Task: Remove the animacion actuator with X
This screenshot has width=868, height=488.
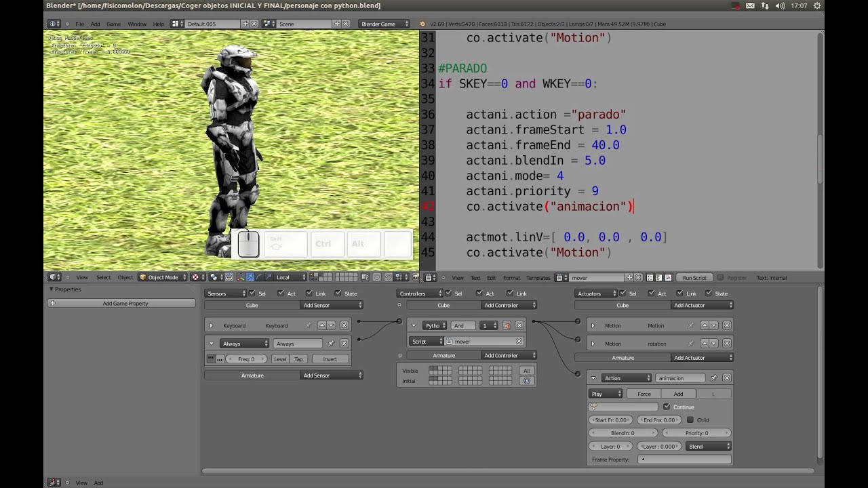Action: (x=727, y=378)
